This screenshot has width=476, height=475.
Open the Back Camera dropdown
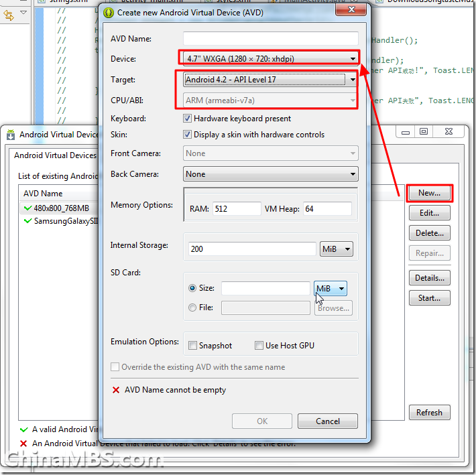point(270,174)
